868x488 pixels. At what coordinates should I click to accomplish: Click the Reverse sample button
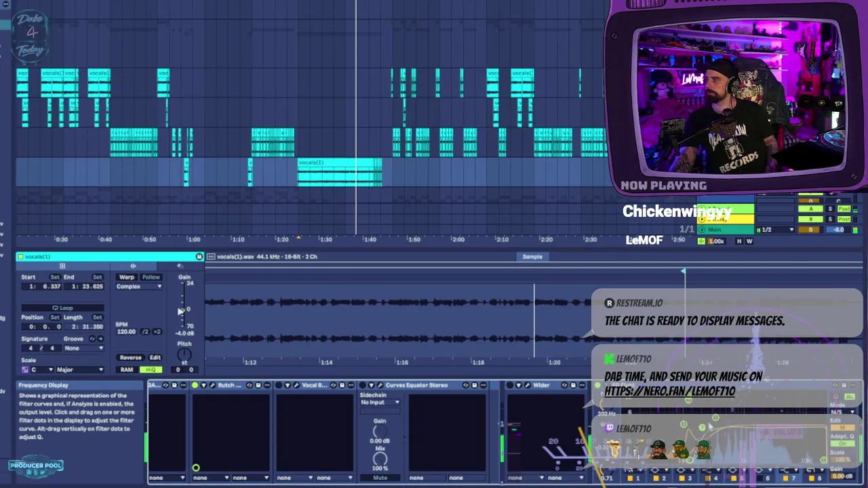(x=131, y=358)
